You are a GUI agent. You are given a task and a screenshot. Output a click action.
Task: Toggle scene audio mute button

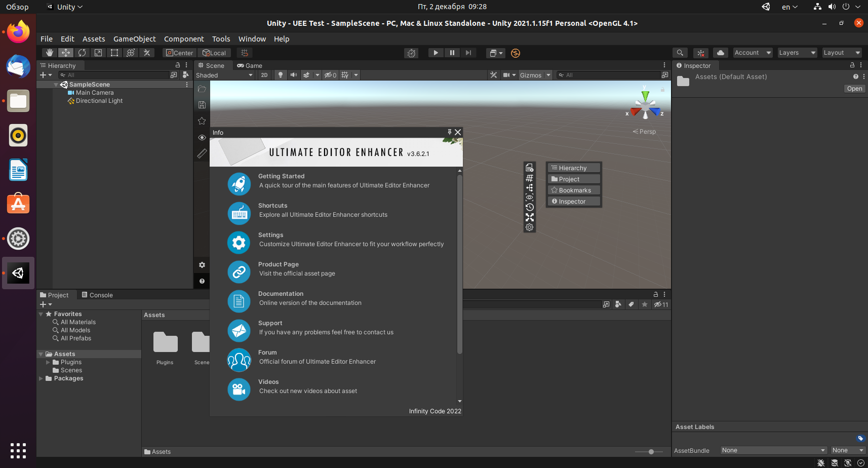(x=294, y=75)
